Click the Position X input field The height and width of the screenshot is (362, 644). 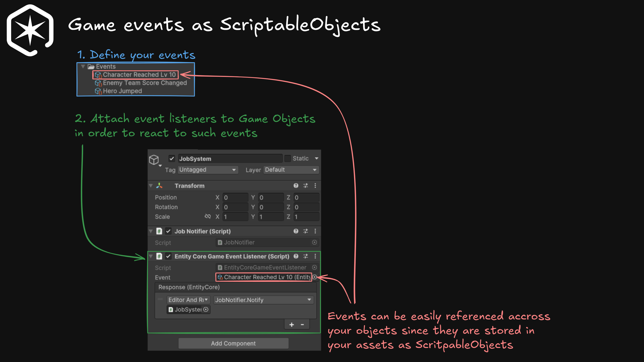235,197
